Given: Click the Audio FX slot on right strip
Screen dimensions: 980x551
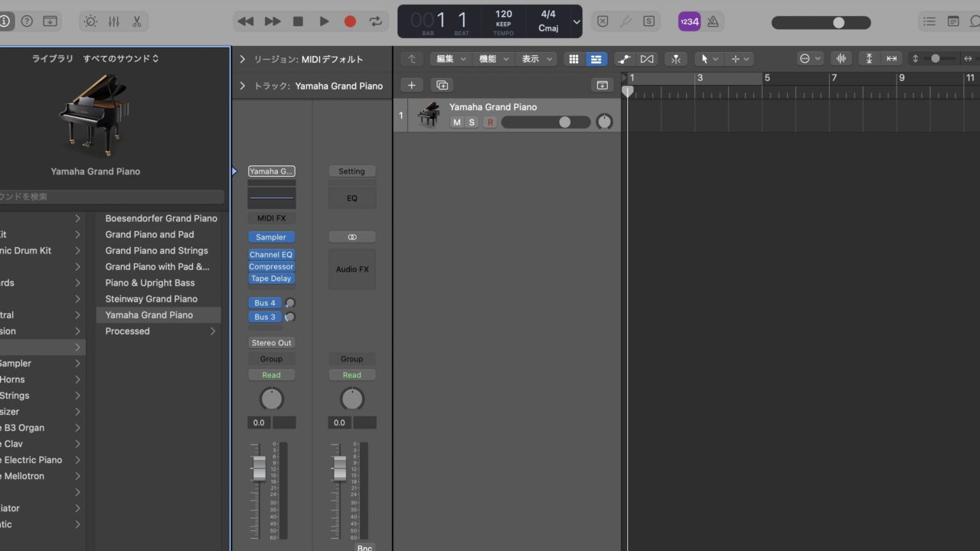Looking at the screenshot, I should (x=352, y=269).
